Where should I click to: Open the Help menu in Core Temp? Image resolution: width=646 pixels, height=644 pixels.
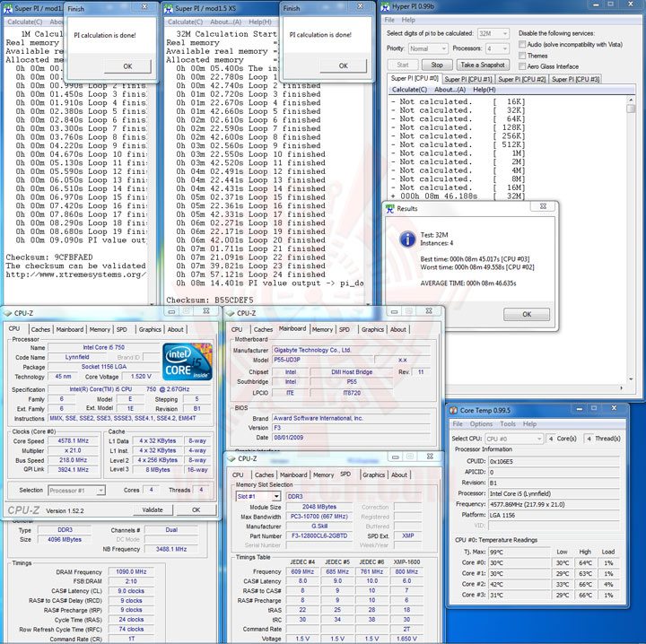pos(529,423)
